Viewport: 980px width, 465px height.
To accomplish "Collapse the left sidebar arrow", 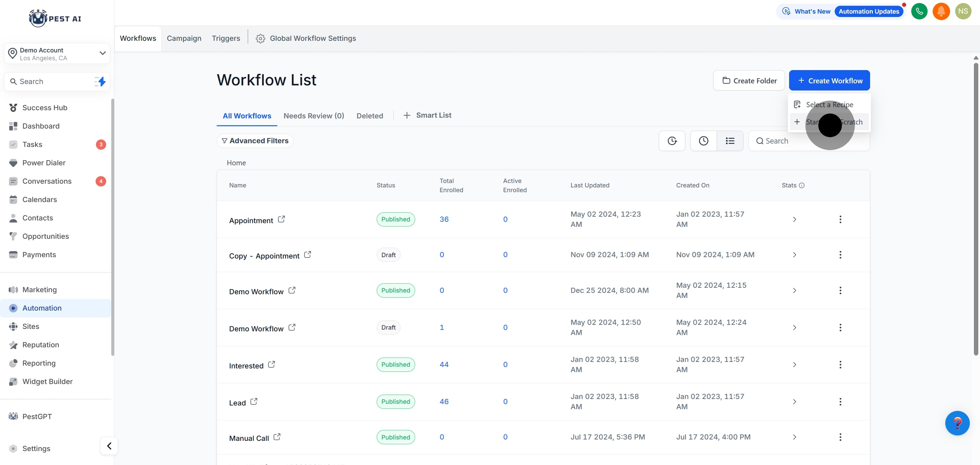I will (109, 446).
